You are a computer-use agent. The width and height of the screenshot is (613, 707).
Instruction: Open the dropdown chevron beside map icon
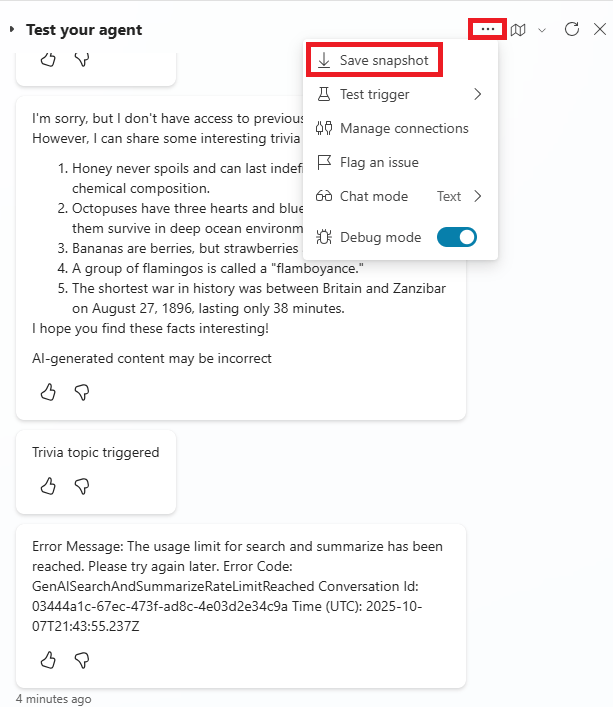pos(542,30)
